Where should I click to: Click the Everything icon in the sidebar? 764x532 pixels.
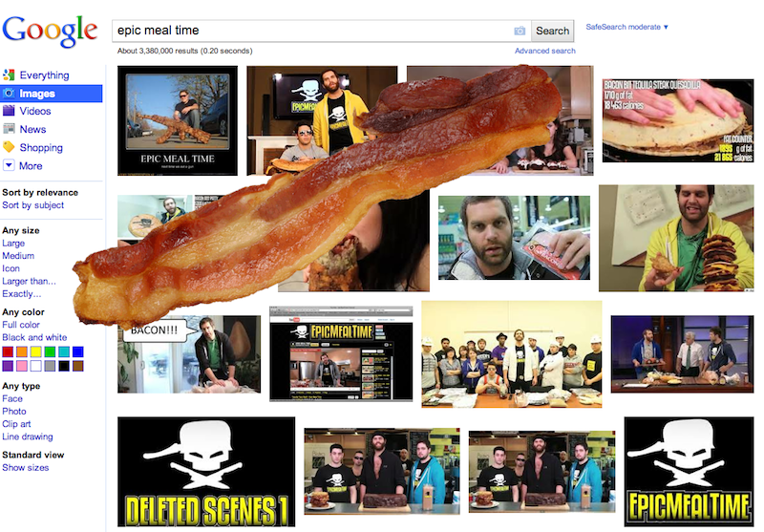pos(9,75)
